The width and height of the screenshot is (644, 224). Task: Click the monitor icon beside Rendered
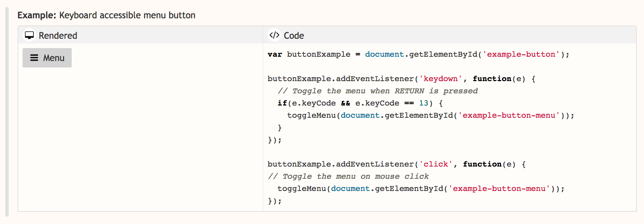tap(29, 35)
